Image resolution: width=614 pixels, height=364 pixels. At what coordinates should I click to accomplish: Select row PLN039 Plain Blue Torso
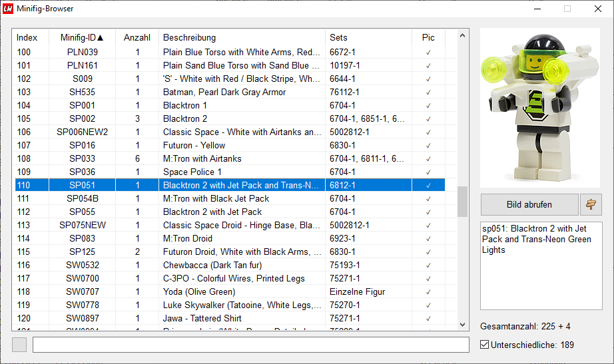point(230,52)
